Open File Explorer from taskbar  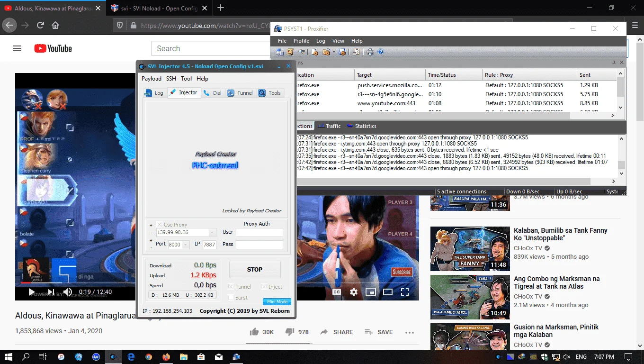[x=183, y=356]
